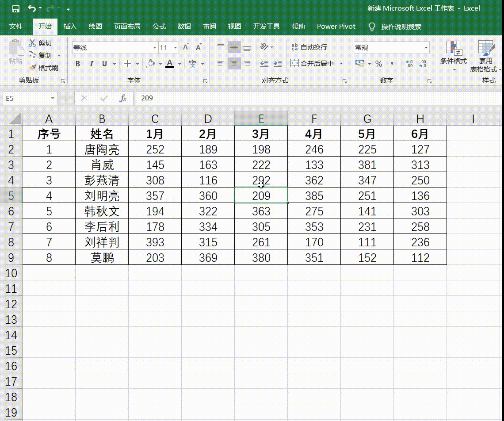Open the 文件 menu tab
This screenshot has width=504, height=421.
point(16,27)
